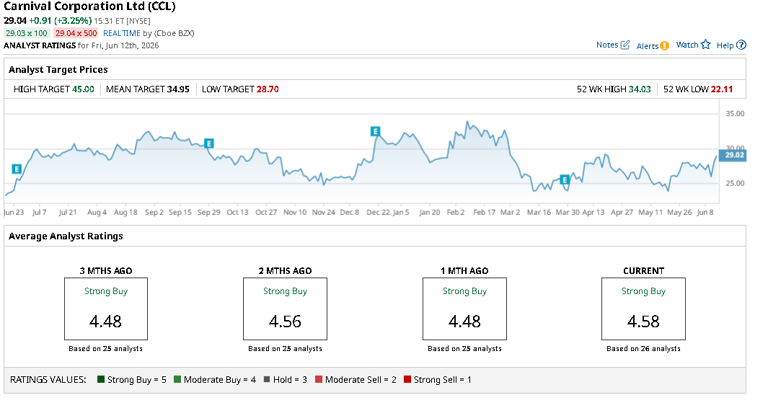This screenshot has height=408, width=768.
Task: Click the 35.00 y-axis label
Action: (735, 114)
